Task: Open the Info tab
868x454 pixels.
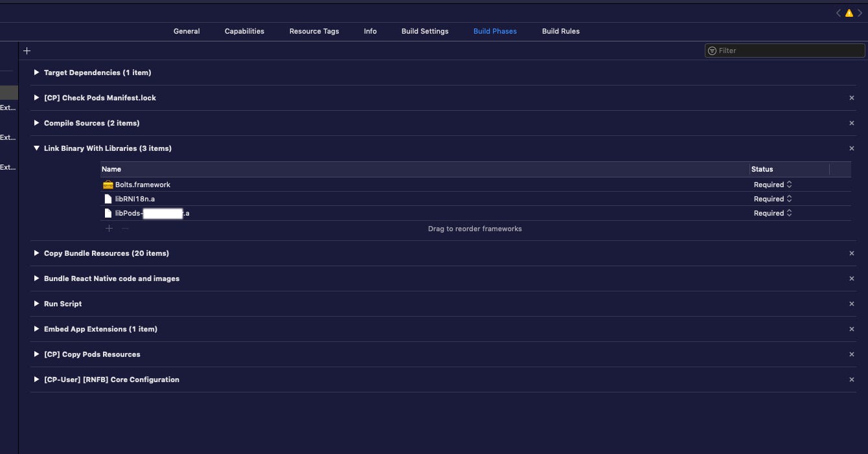Action: click(x=370, y=31)
